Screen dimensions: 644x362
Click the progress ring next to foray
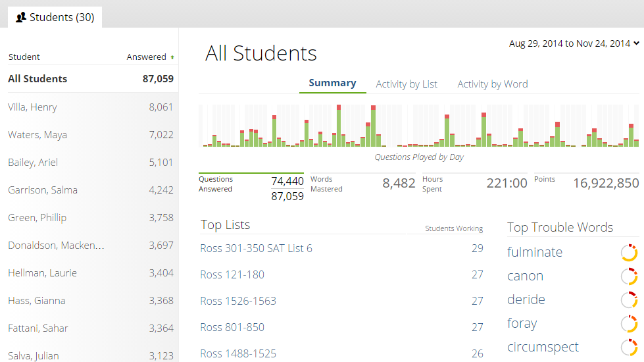click(x=629, y=324)
